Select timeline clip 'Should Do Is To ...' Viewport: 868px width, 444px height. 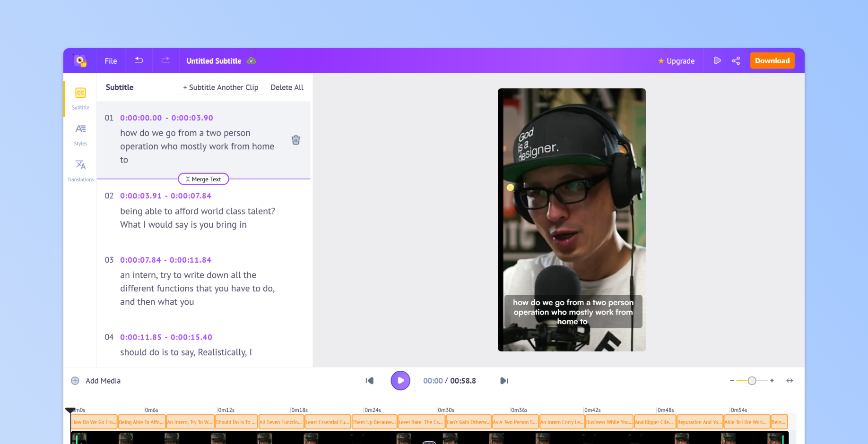236,422
